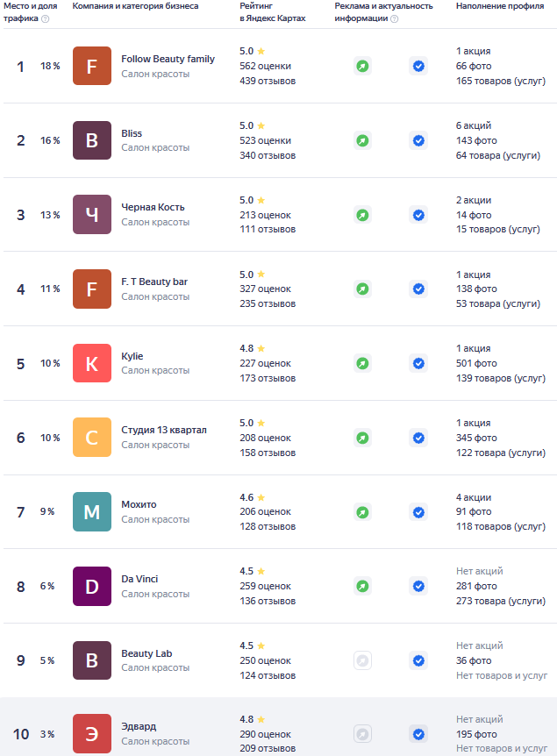Click the help icon next to доля трафика
The width and height of the screenshot is (557, 756).
pos(46,18)
